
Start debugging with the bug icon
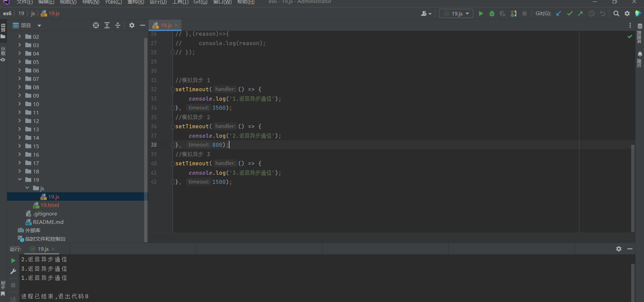pyautogui.click(x=492, y=13)
